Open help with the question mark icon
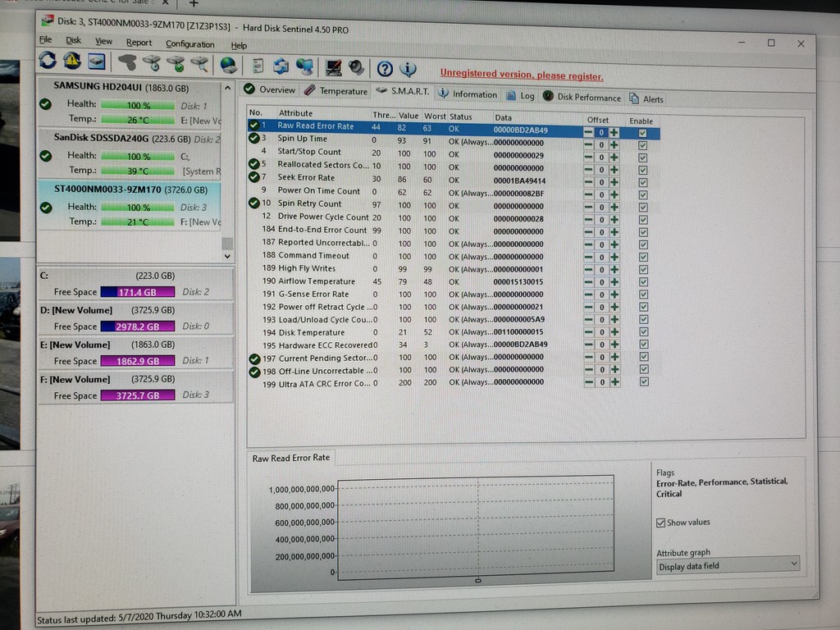The image size is (840, 630). [x=385, y=69]
